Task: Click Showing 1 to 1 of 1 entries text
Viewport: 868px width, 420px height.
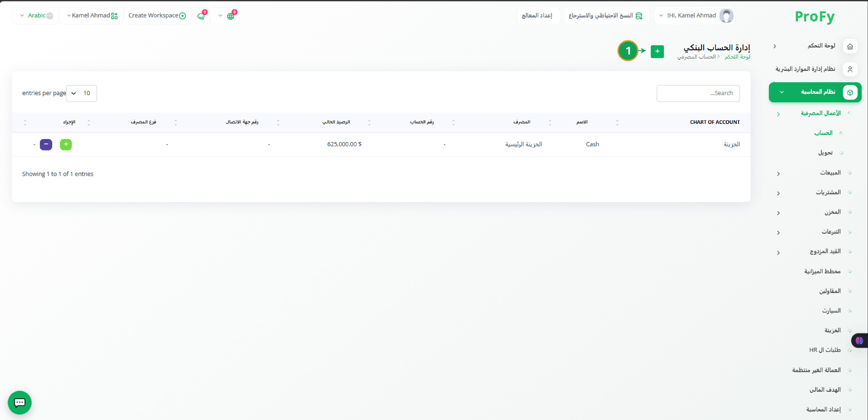Action: [x=58, y=174]
